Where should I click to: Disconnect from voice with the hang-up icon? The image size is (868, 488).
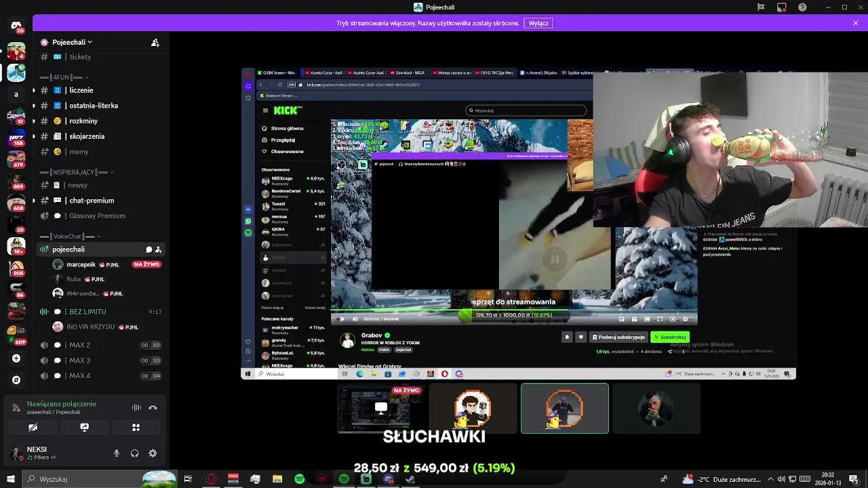tap(153, 408)
